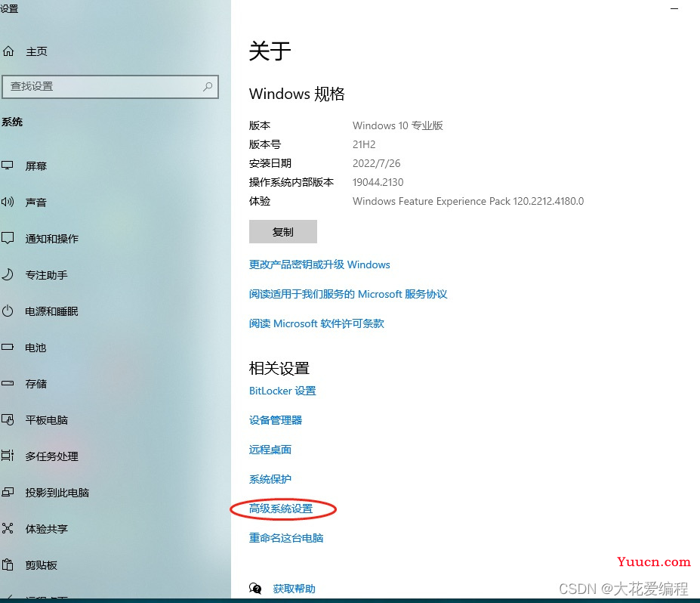Image resolution: width=700 pixels, height=603 pixels.
Task: Click the Display monitor icon next to 屏幕
Action: pyautogui.click(x=8, y=165)
